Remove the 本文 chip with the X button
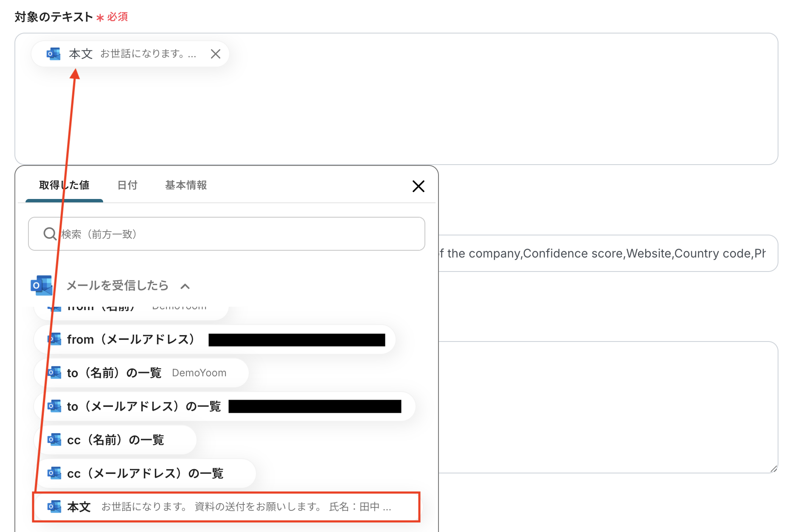798x532 pixels. (x=215, y=54)
